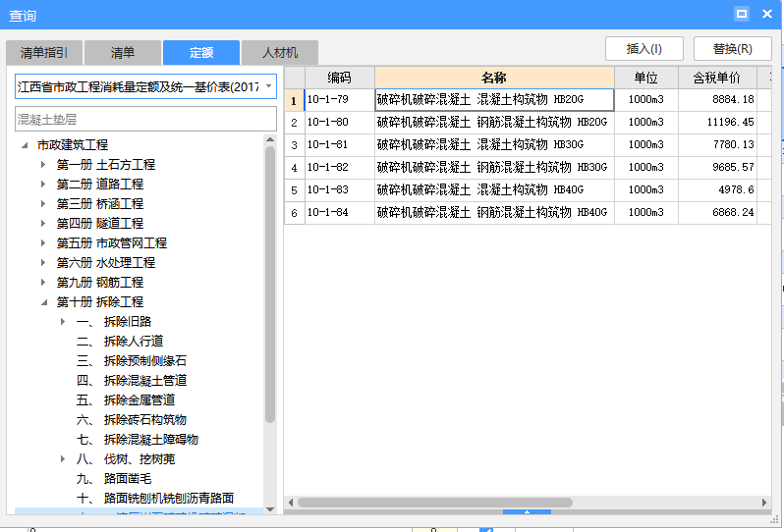The height and width of the screenshot is (532, 784).
Task: Select quota code 10-1-80 cell
Action: coord(340,122)
